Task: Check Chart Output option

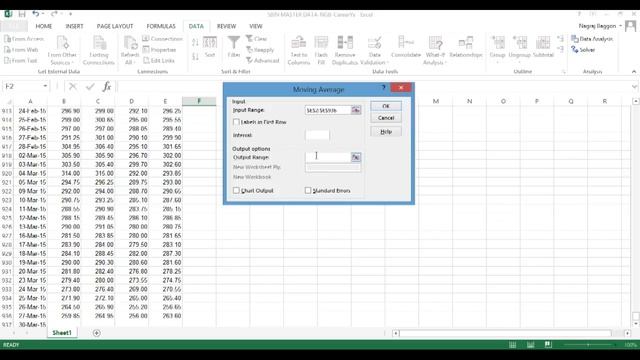Action: 236,191
